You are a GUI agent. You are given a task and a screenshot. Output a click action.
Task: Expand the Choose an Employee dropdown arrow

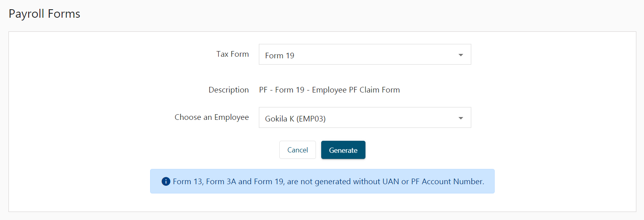(x=461, y=118)
